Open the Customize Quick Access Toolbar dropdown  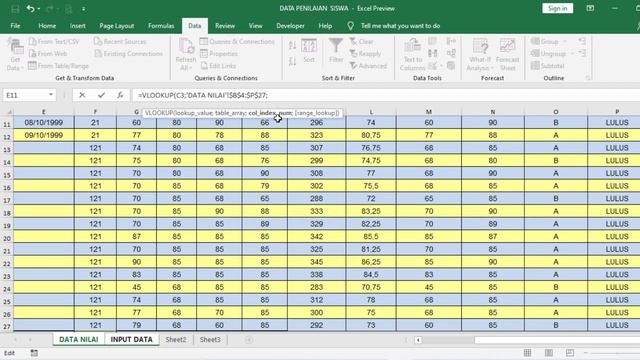[x=84, y=9]
